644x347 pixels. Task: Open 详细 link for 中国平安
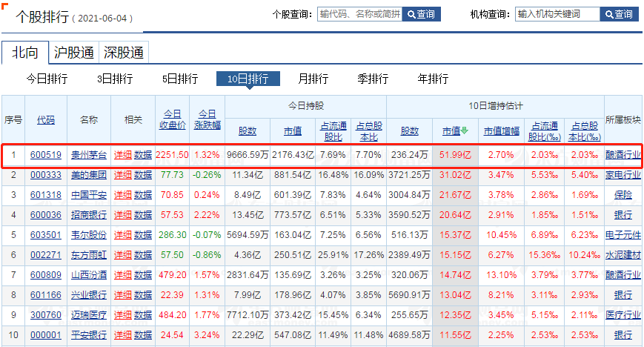(123, 195)
